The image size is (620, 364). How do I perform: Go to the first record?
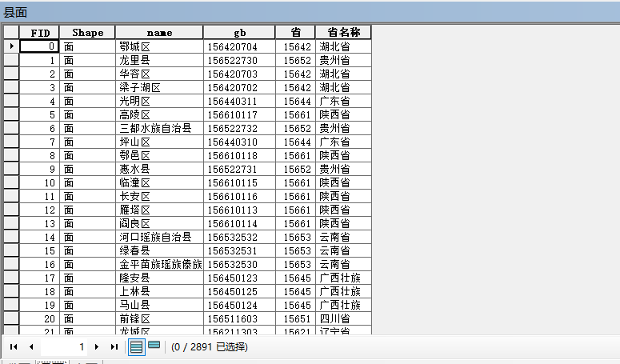14,347
